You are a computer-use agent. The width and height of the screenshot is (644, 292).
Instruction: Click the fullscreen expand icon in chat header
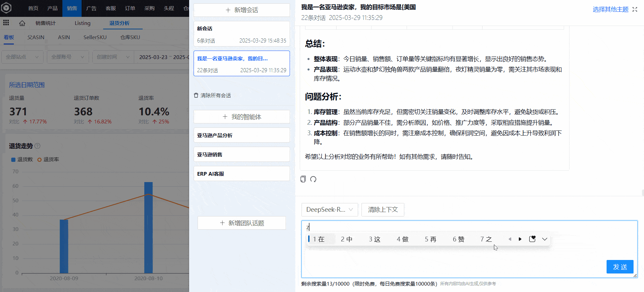coord(635,9)
